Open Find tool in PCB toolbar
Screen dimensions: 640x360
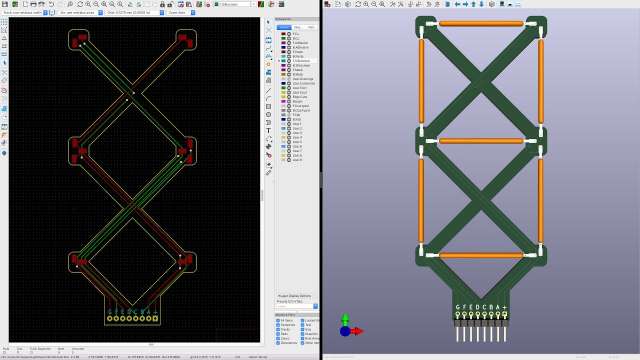point(70,4)
